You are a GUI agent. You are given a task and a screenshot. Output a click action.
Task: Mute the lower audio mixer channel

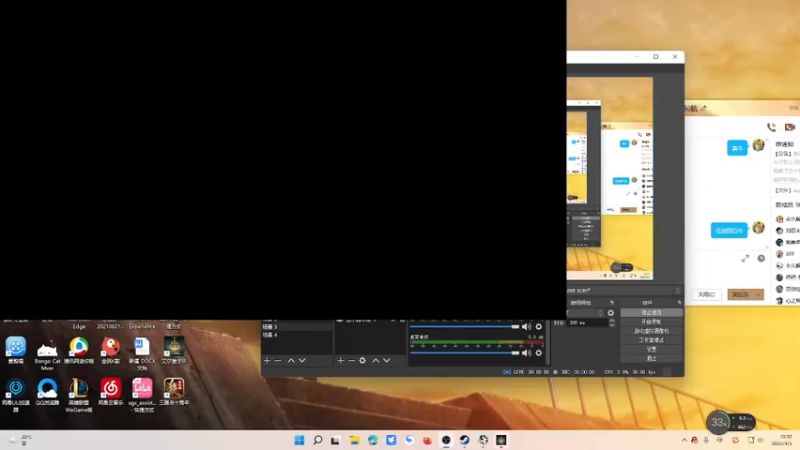tap(526, 353)
